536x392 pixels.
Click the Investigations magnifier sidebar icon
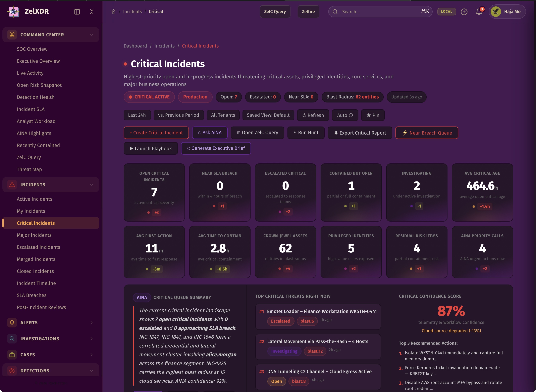[x=12, y=339]
